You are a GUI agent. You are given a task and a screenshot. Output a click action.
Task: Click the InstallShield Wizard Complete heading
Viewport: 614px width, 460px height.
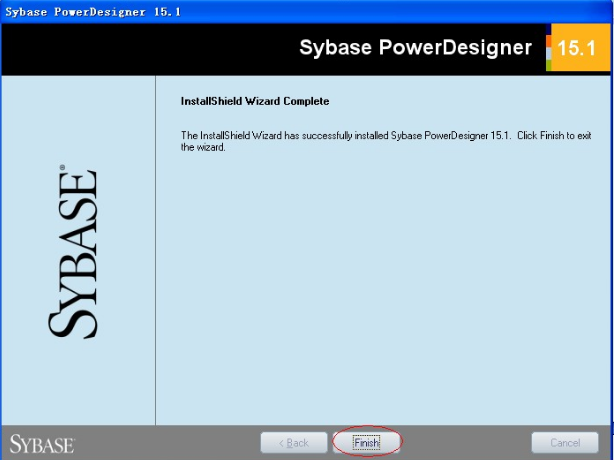[x=255, y=101]
